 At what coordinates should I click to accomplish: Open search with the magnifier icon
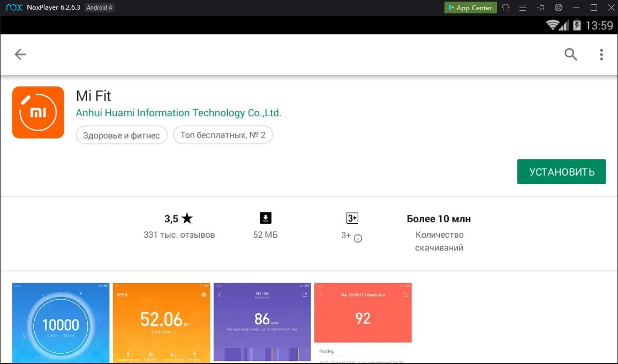570,55
